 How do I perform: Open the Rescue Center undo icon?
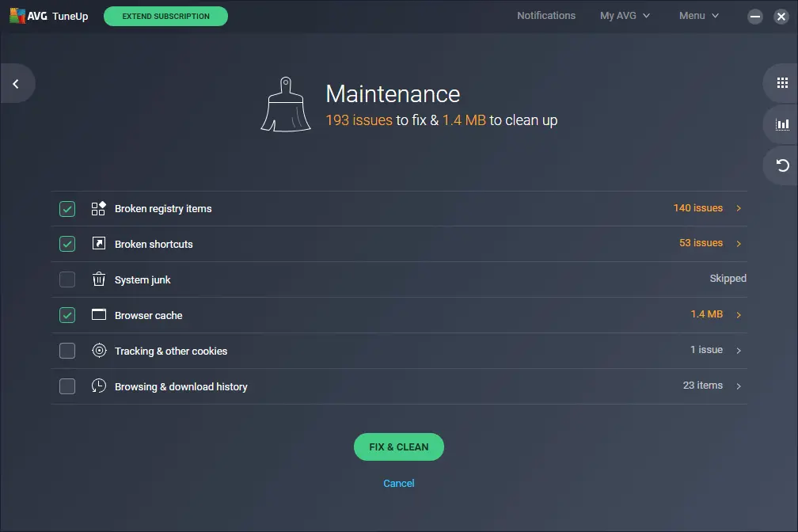[x=782, y=165]
